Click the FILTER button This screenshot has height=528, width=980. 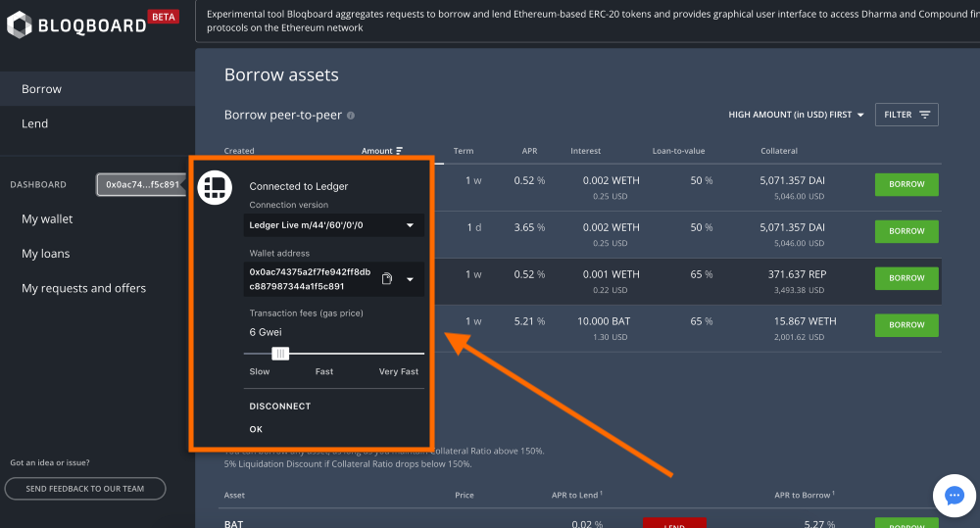click(906, 115)
